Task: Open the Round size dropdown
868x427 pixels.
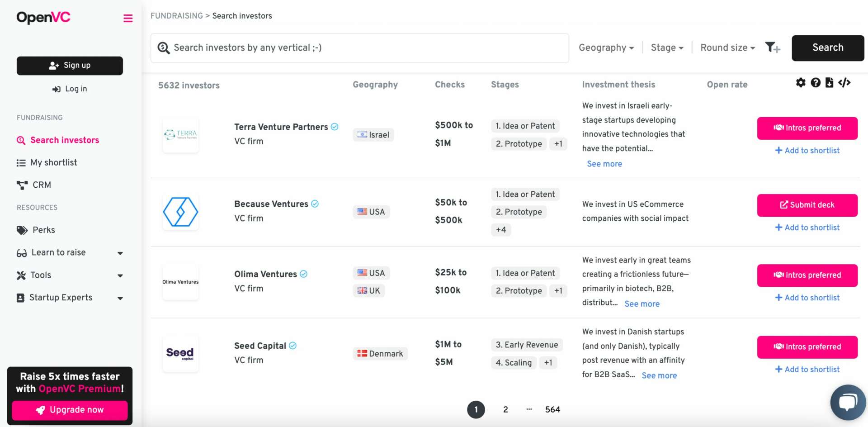Action: tap(727, 48)
